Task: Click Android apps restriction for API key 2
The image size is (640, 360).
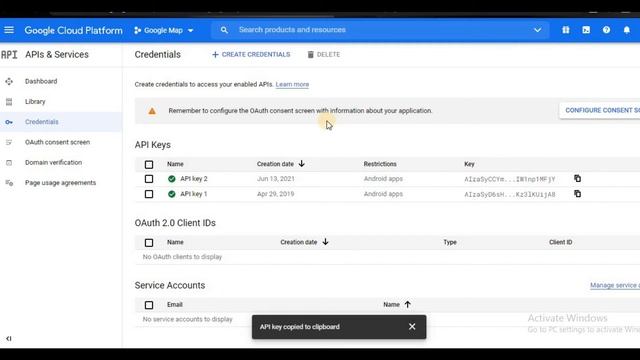Action: click(383, 179)
